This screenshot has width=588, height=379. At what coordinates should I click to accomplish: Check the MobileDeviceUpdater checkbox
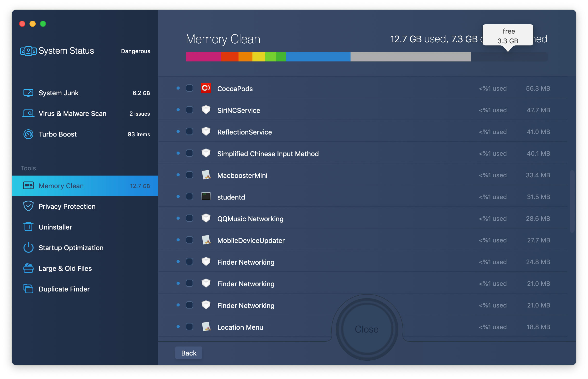(x=189, y=240)
